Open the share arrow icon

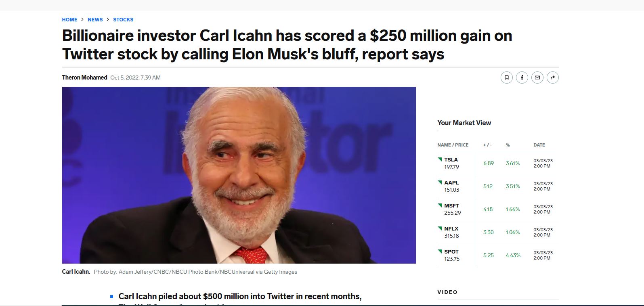coord(552,78)
